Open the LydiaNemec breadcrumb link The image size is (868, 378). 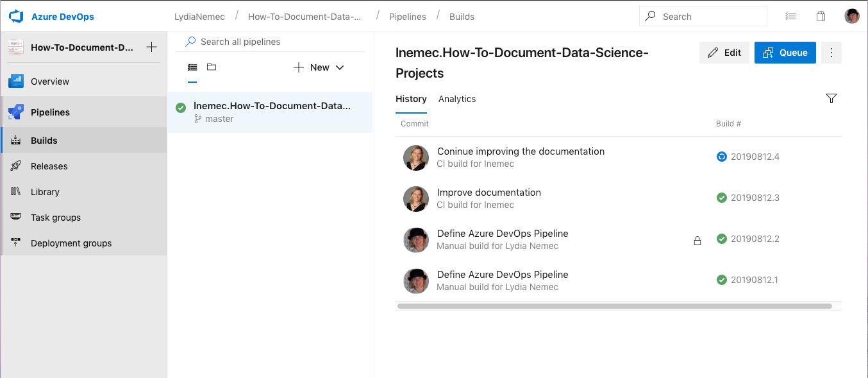pos(199,16)
